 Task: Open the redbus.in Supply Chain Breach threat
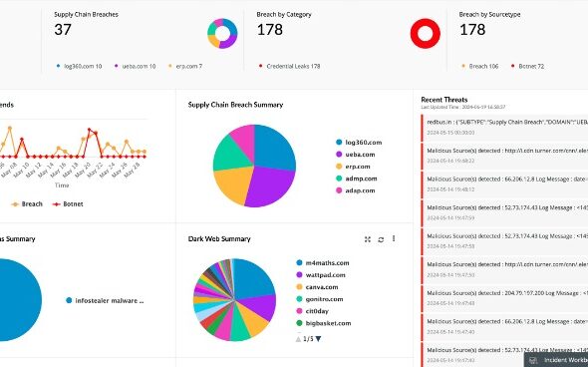pos(504,128)
